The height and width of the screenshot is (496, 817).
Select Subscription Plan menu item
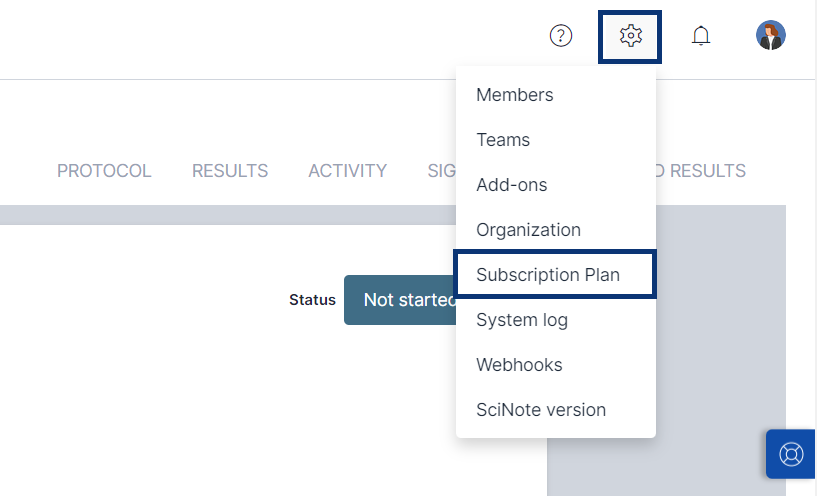(548, 275)
